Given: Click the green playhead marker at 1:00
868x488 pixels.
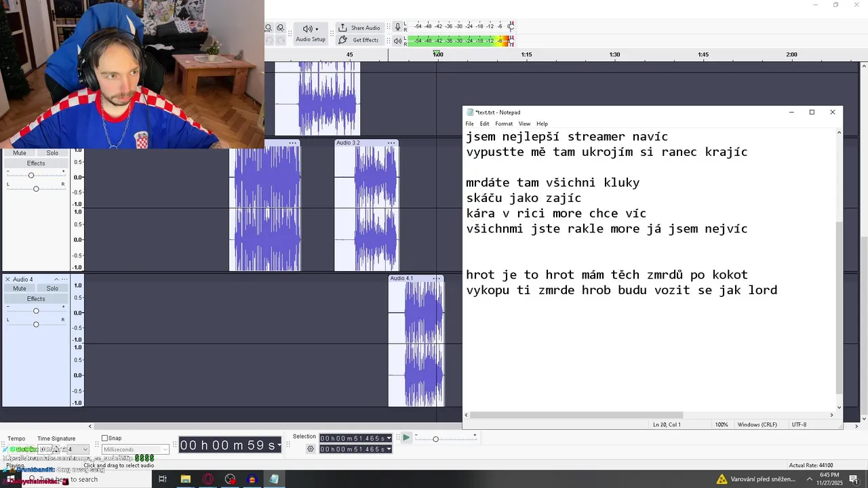Looking at the screenshot, I should (437, 54).
